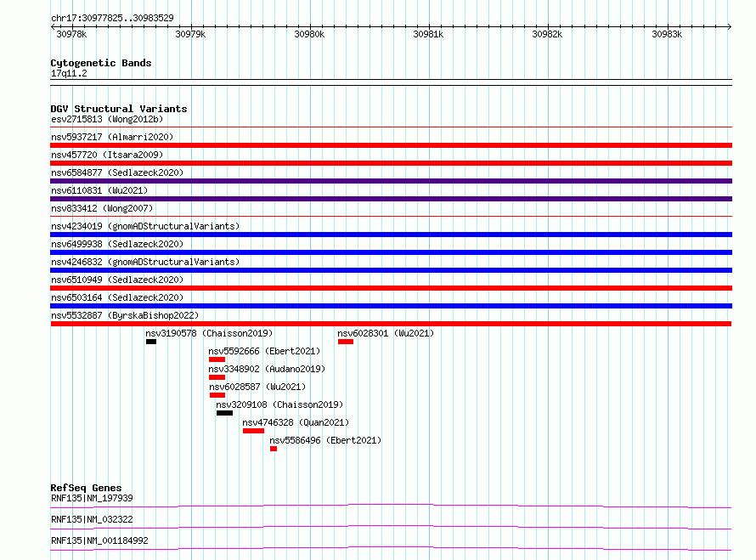Click nsv6028587 (Wu2021) label
This screenshot has height=560, width=756.
tap(257, 387)
